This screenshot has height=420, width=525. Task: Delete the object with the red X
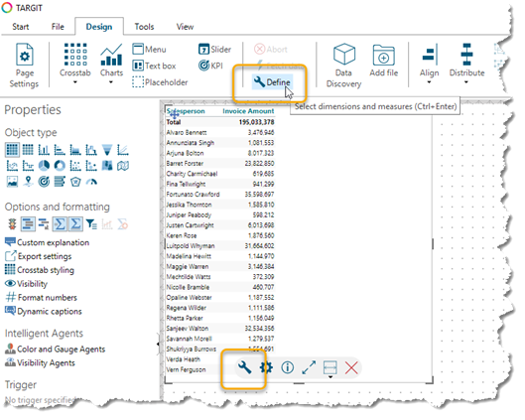click(x=351, y=367)
